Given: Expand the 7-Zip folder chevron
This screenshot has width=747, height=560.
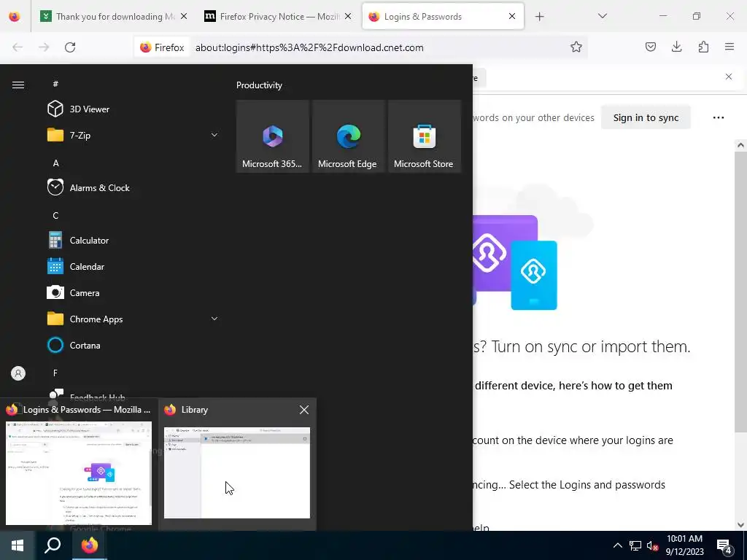Looking at the screenshot, I should click(214, 135).
